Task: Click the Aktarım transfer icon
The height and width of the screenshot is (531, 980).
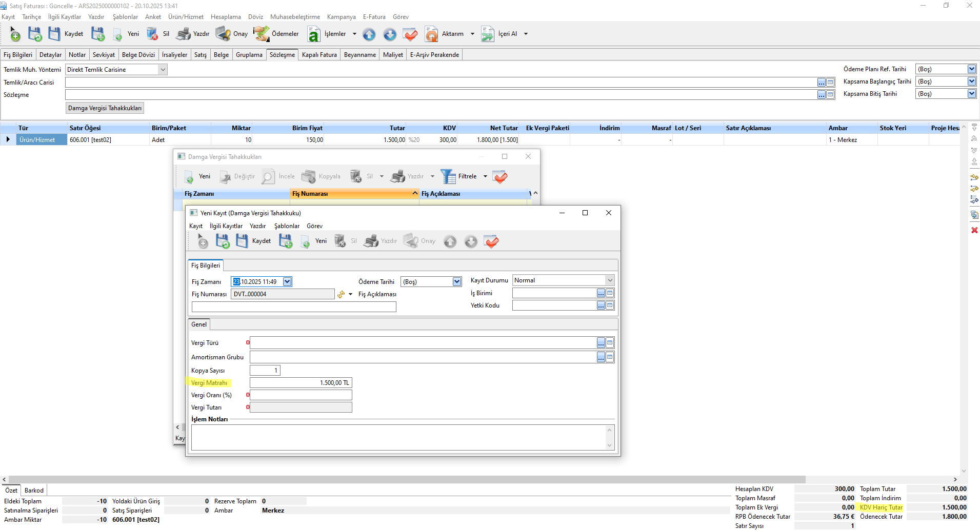Action: (431, 34)
